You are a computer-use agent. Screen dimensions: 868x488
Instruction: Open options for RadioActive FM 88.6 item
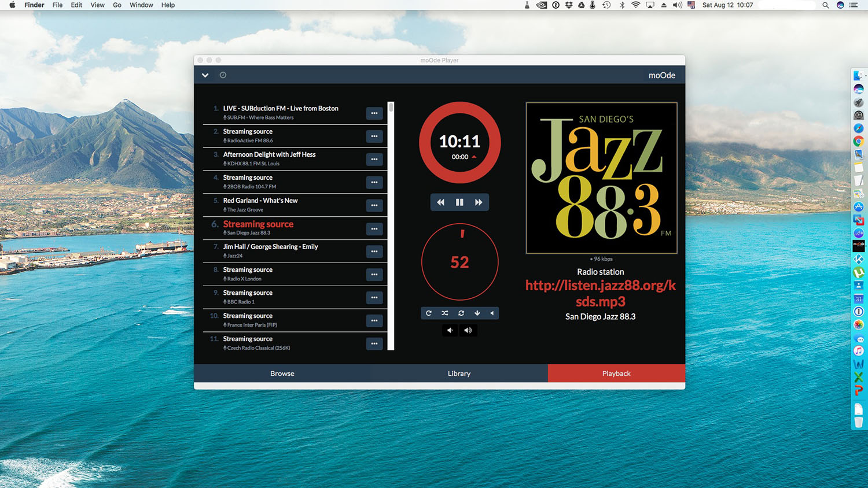(x=374, y=136)
